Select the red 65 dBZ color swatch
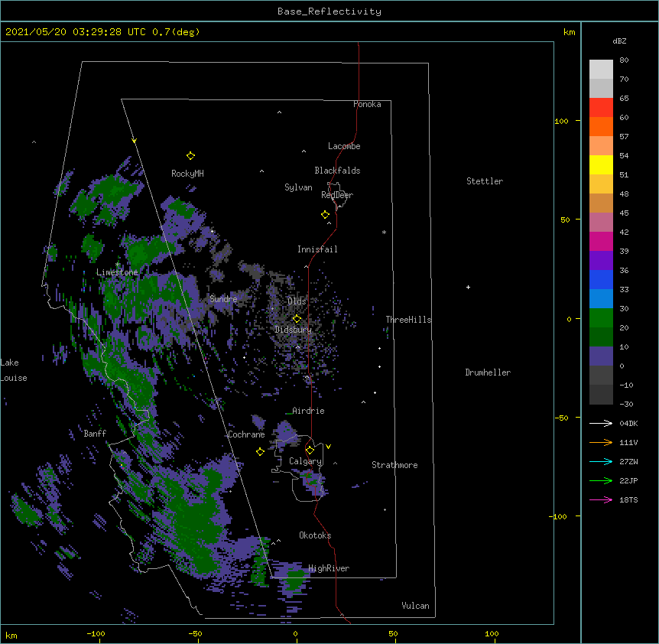659x644 pixels. [x=601, y=108]
